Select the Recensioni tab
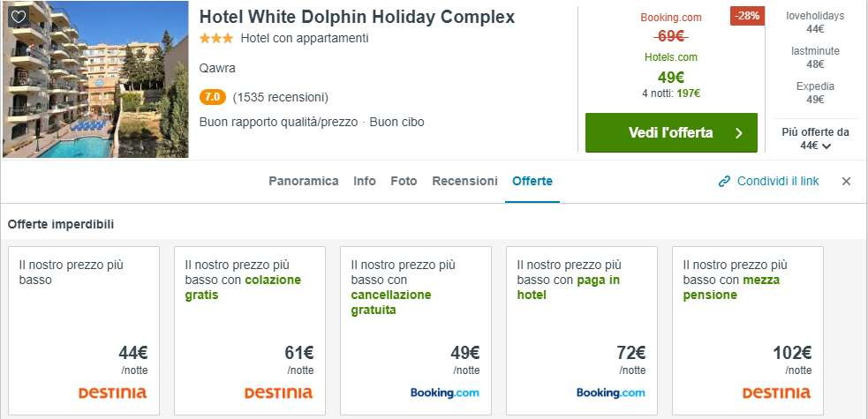Screen dimensions: 868x419 pos(464,181)
